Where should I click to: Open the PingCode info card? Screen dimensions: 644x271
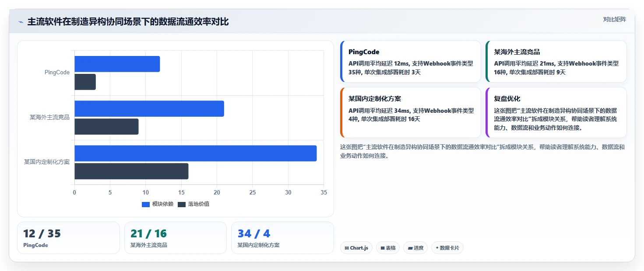tap(411, 62)
